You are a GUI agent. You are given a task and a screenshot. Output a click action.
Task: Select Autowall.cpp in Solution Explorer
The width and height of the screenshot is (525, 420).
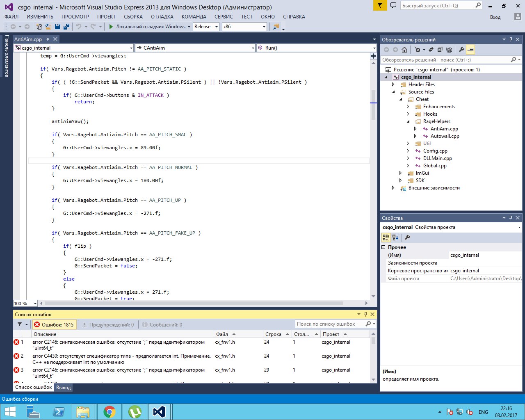coord(445,136)
